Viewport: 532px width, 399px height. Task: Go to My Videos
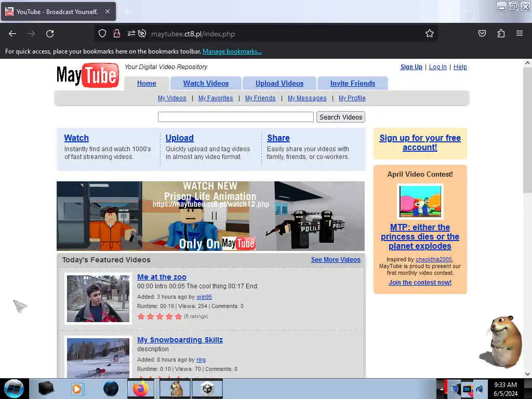click(172, 98)
